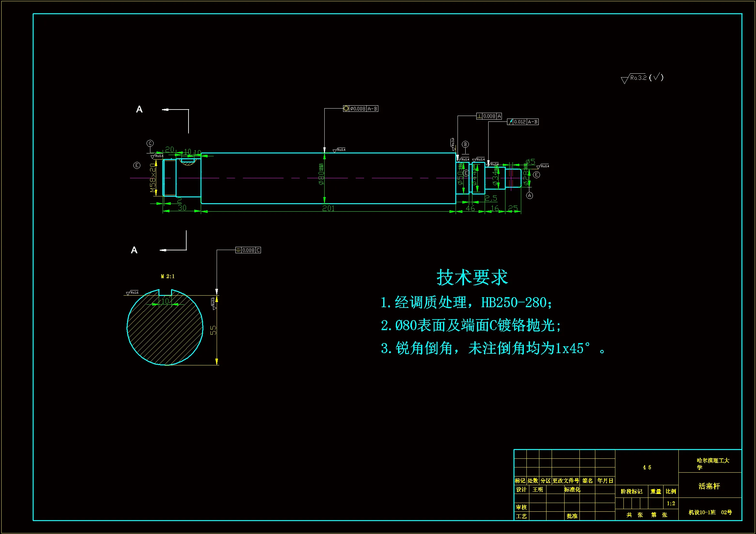Image resolution: width=756 pixels, height=534 pixels.
Task: Select the 活塞杆 part name in title block
Action: [709, 486]
